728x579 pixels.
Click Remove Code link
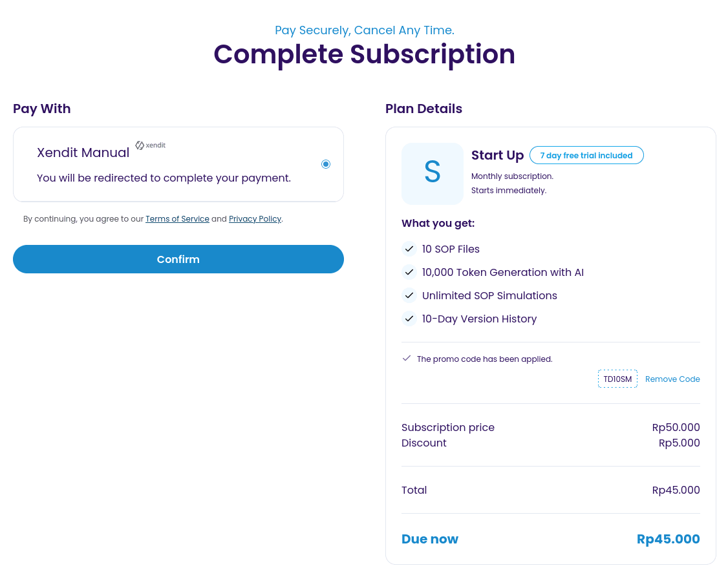672,379
